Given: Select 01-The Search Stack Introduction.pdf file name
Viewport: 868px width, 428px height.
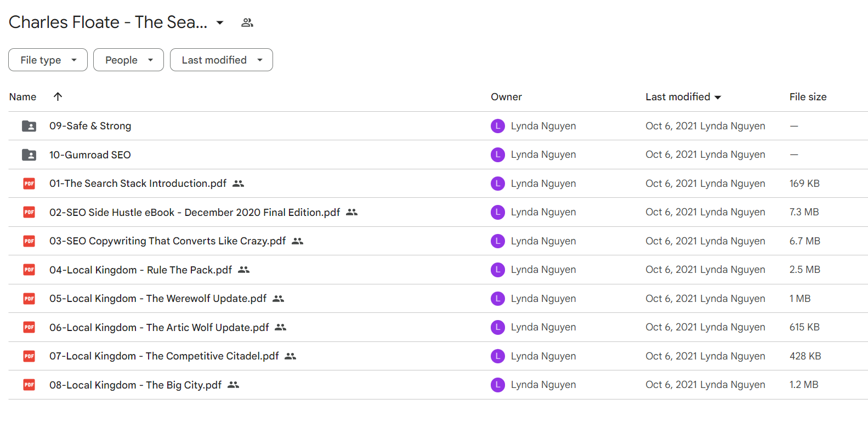Looking at the screenshot, I should pos(138,184).
